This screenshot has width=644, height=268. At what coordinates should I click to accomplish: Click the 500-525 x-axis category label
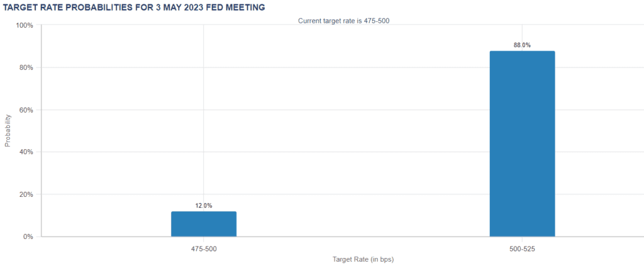[x=522, y=249]
